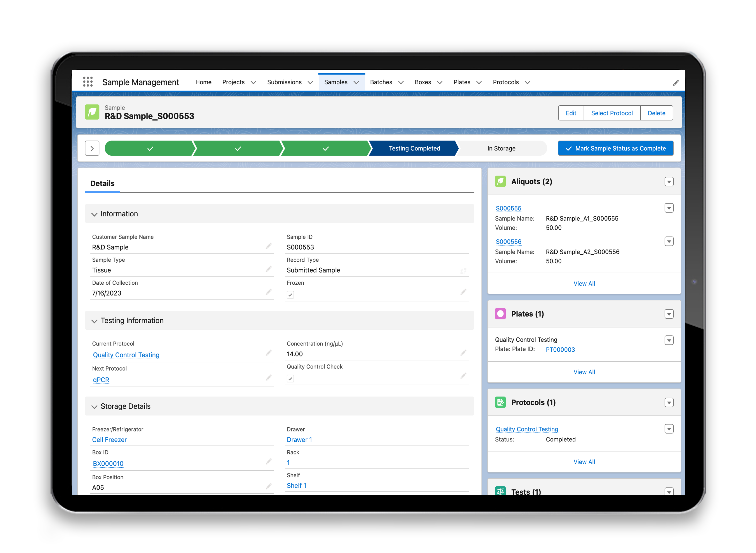This screenshot has height=553, width=756.
Task: Open Samples tab dropdown chevron
Action: 356,83
